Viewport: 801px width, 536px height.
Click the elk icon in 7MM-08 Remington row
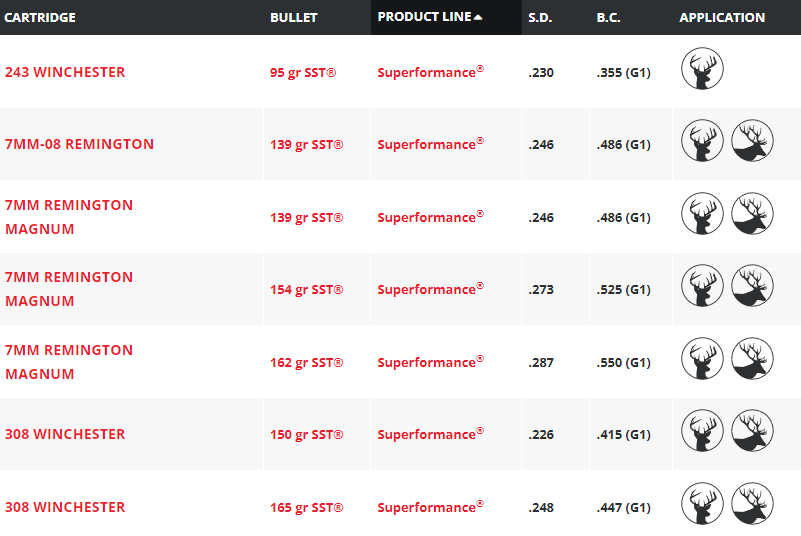pos(752,141)
